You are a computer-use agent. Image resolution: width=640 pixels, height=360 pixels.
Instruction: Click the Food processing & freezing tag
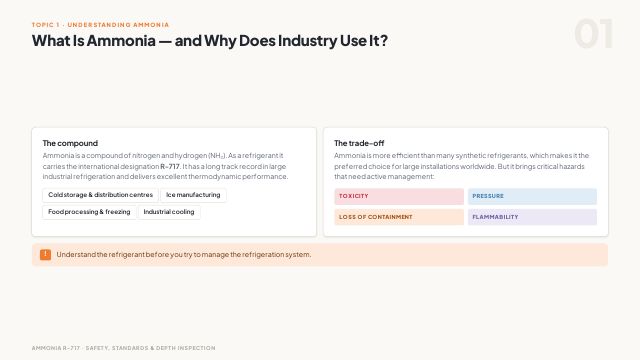pyautogui.click(x=89, y=212)
